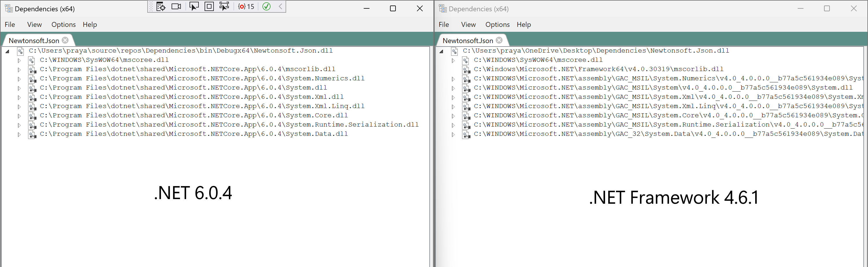
Task: Open View menu in right window
Action: tap(468, 25)
